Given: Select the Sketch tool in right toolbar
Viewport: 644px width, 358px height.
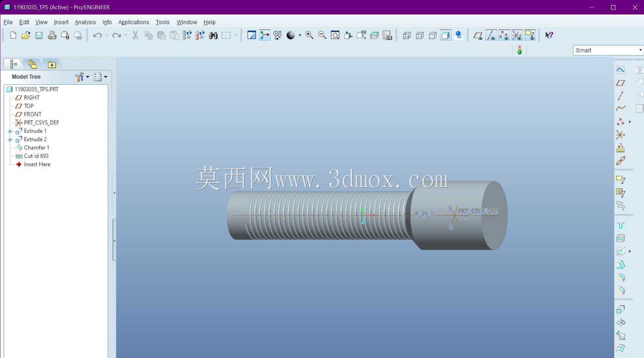Looking at the screenshot, I should (621, 70).
